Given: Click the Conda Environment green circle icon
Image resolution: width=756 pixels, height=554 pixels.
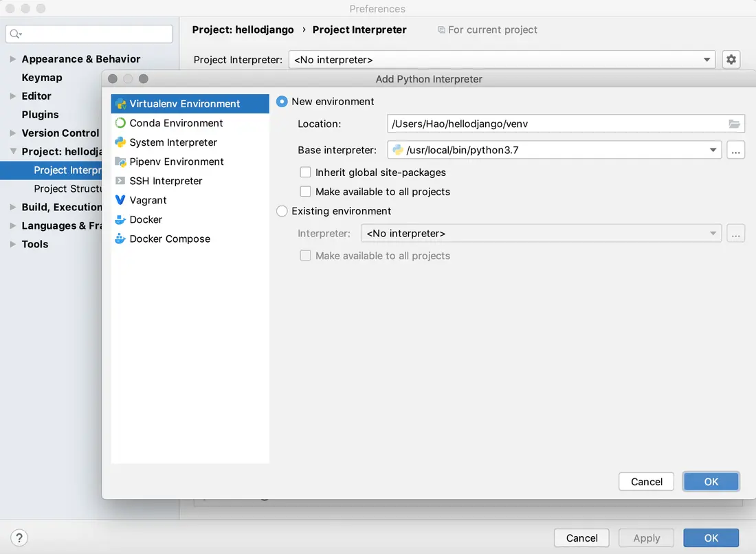Looking at the screenshot, I should [x=120, y=123].
